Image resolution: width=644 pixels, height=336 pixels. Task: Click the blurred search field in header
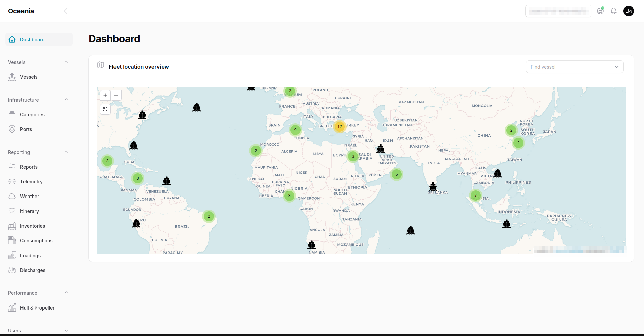point(558,11)
